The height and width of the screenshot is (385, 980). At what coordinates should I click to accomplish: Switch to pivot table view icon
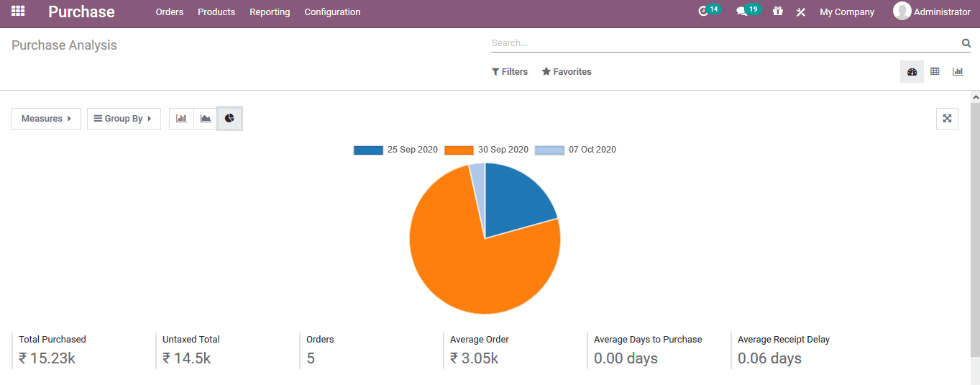[x=935, y=71]
